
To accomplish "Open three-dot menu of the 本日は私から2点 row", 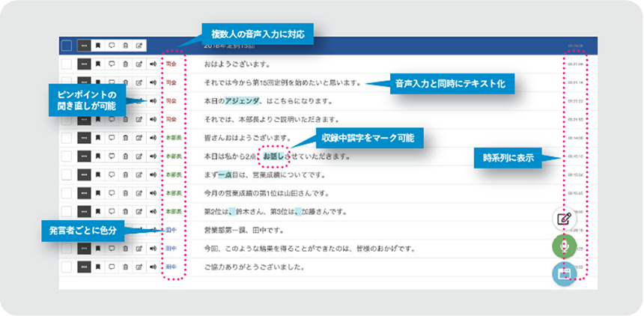I will (84, 157).
